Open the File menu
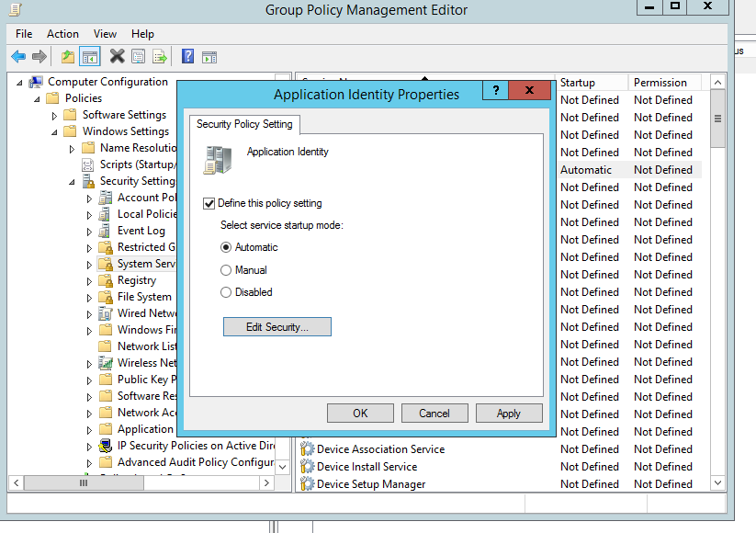This screenshot has width=756, height=533. pyautogui.click(x=24, y=34)
